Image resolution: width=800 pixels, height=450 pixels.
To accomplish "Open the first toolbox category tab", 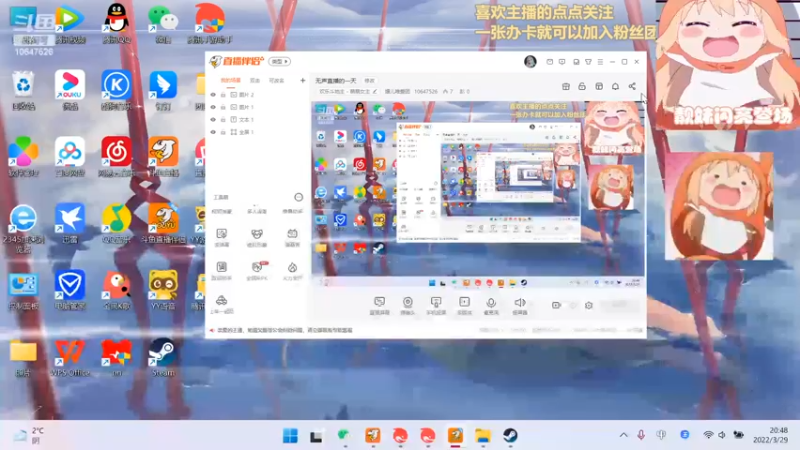I will coord(221,211).
